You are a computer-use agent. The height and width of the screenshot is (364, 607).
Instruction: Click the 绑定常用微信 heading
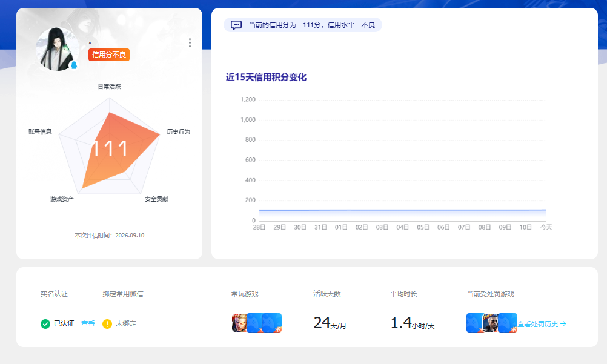click(x=123, y=294)
